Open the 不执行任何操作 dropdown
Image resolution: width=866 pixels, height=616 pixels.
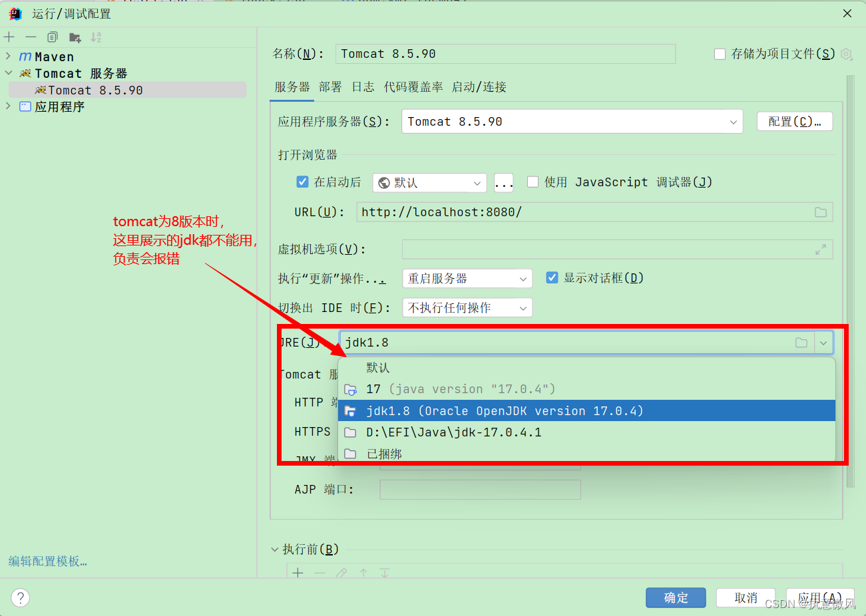tap(467, 307)
